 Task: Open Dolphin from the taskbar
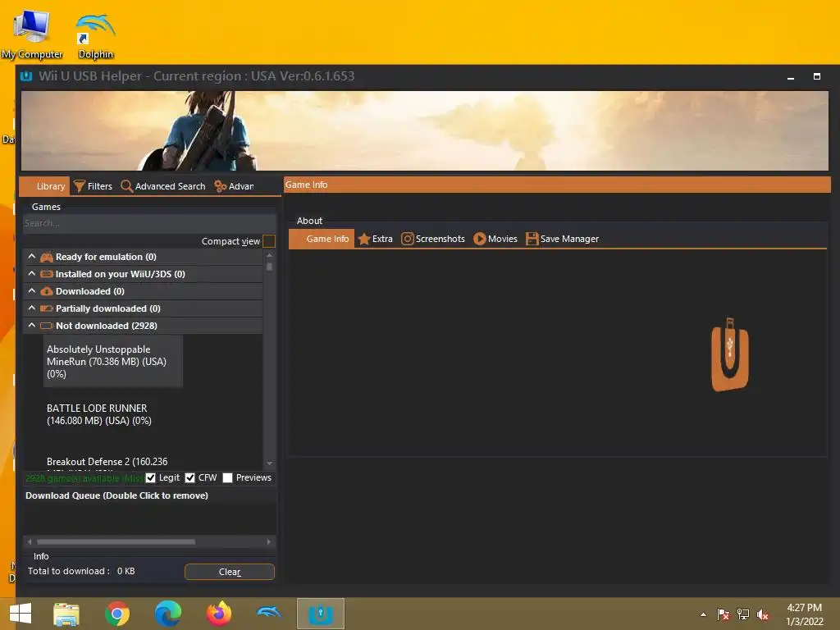coord(269,612)
